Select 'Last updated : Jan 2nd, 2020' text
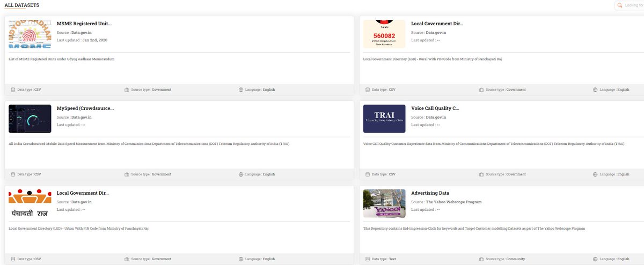The width and height of the screenshot is (644, 265). click(x=82, y=40)
